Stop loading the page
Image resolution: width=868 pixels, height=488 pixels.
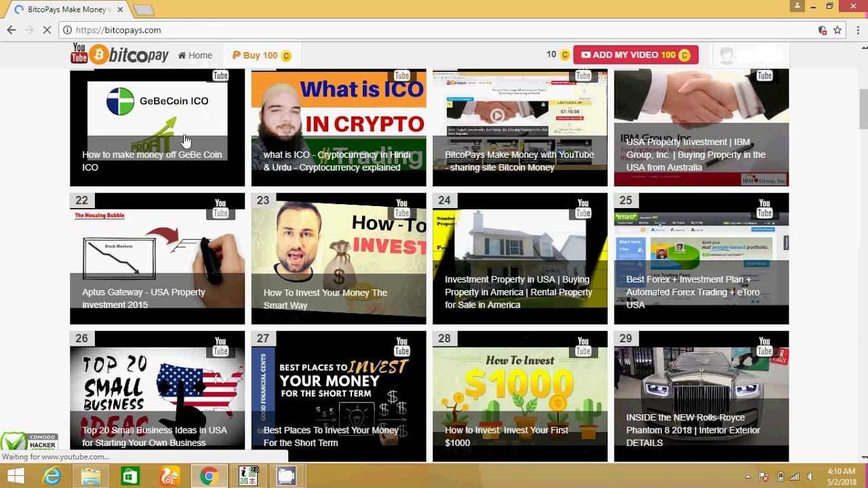click(47, 30)
